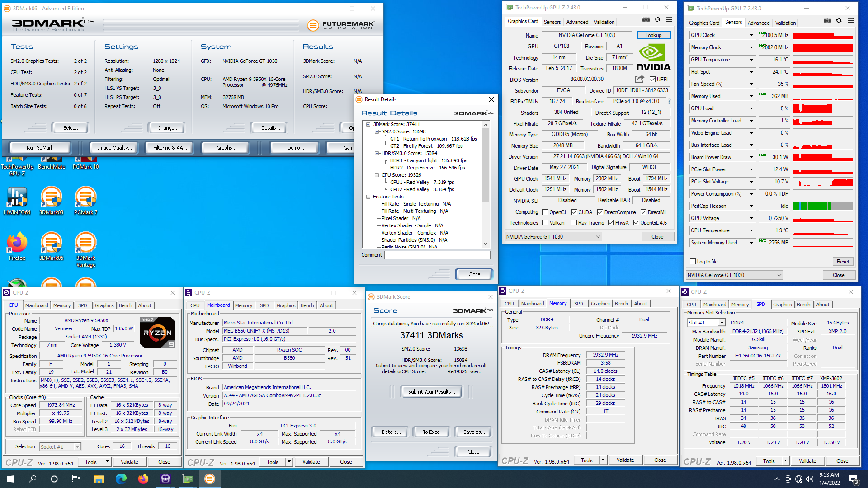Viewport: 868px width, 488px height.
Task: Click the Reset button in GPU-Z Sensors
Action: [x=843, y=262]
